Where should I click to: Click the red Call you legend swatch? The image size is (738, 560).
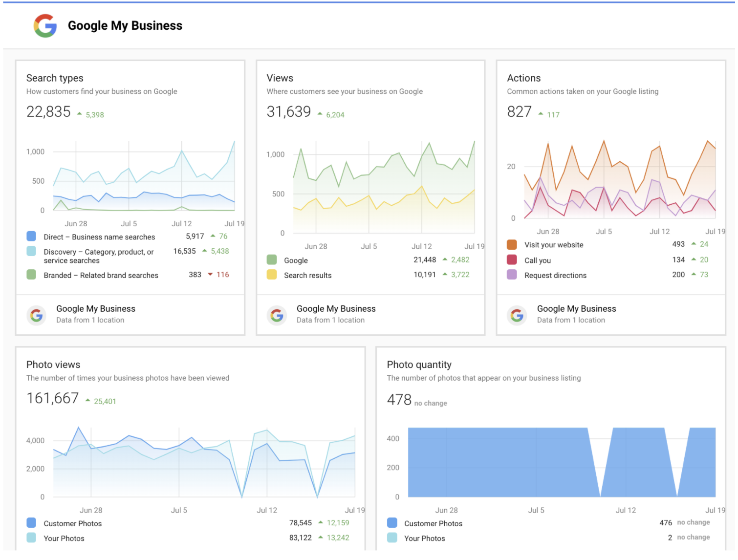[512, 259]
